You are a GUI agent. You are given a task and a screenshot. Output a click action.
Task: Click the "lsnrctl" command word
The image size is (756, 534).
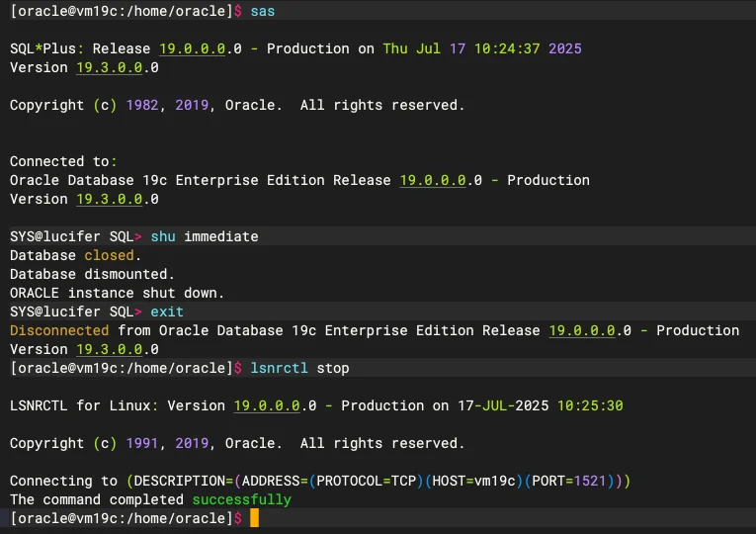coord(280,368)
